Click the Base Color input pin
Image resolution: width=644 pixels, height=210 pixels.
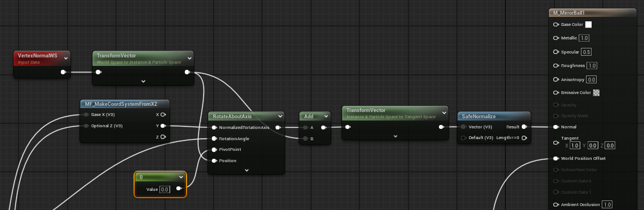[556, 25]
